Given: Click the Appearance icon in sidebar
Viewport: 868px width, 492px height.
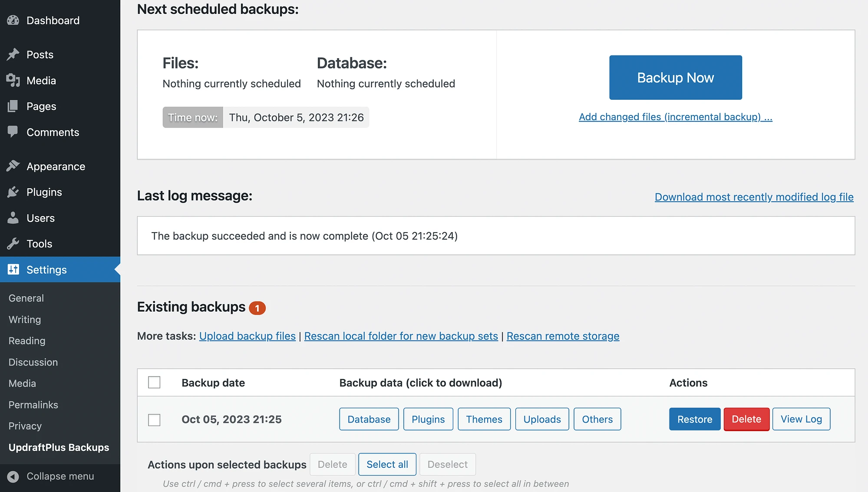Looking at the screenshot, I should (13, 166).
